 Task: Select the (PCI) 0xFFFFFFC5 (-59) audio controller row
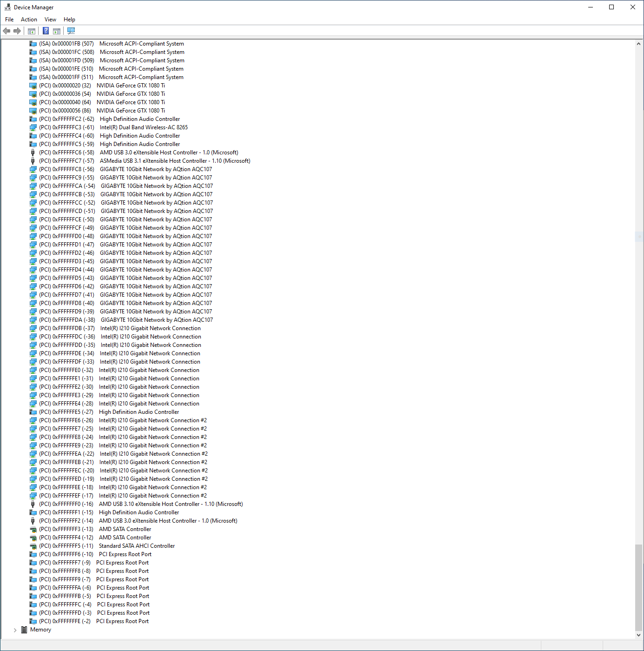109,144
